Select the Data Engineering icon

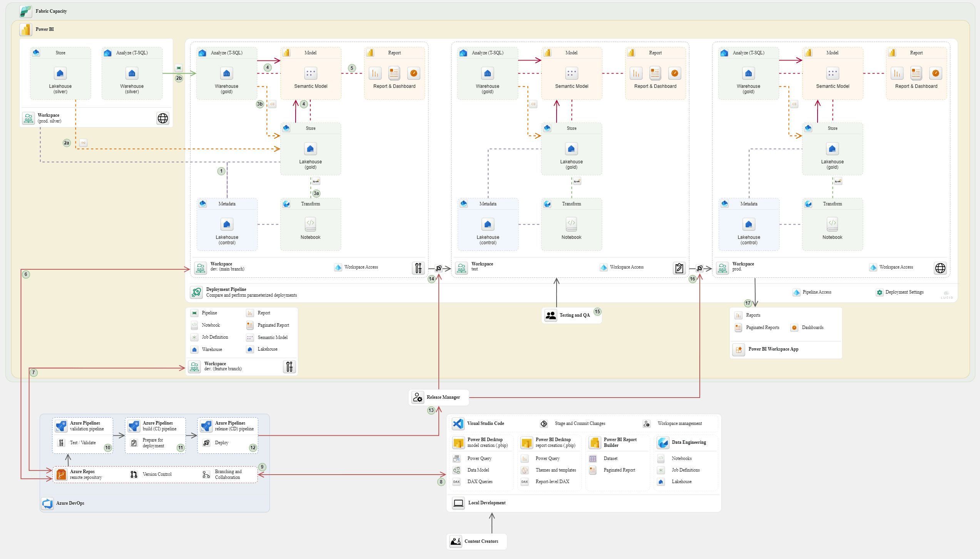(x=662, y=442)
